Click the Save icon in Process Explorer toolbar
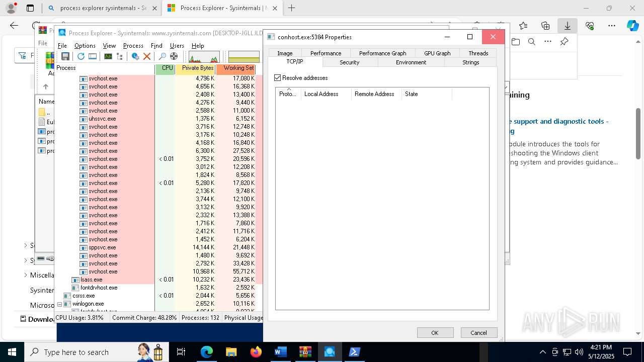Image resolution: width=644 pixels, height=362 pixels. pos(65,56)
